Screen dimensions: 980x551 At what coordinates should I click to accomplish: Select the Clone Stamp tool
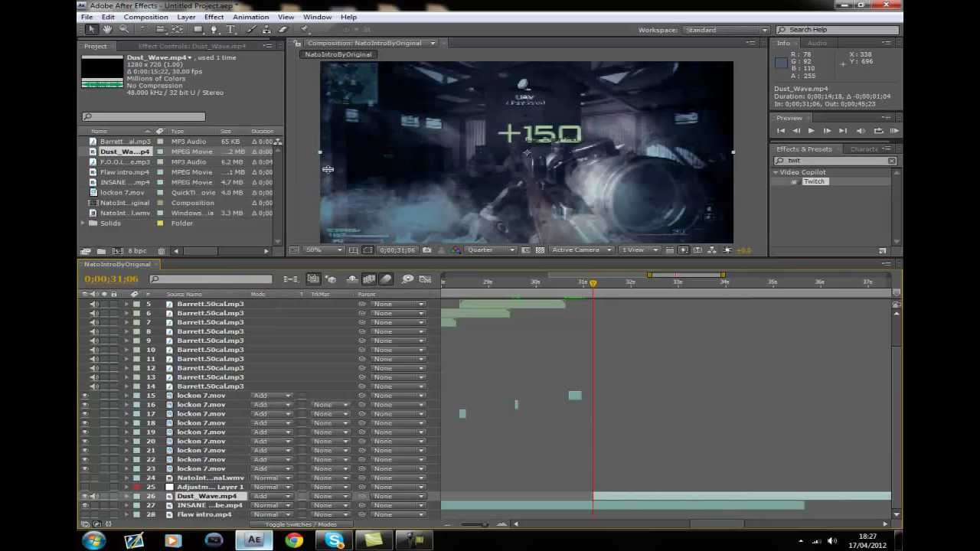pyautogui.click(x=266, y=30)
